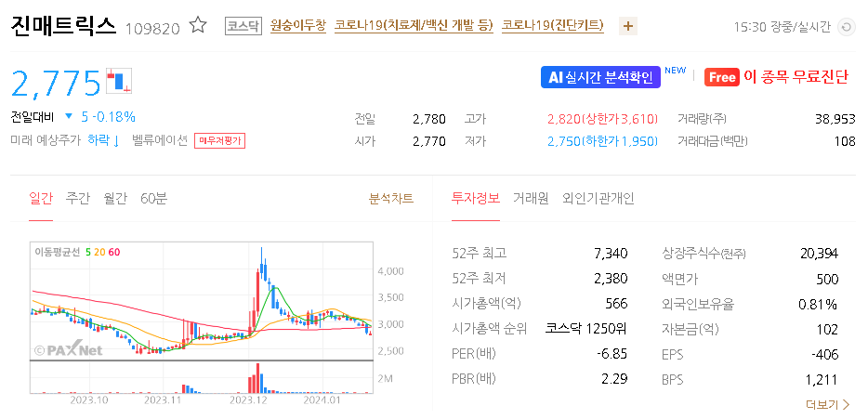Viewport: 868px width, 419px height.
Task: Click the daily price chart thumbnail
Action: (202, 318)
